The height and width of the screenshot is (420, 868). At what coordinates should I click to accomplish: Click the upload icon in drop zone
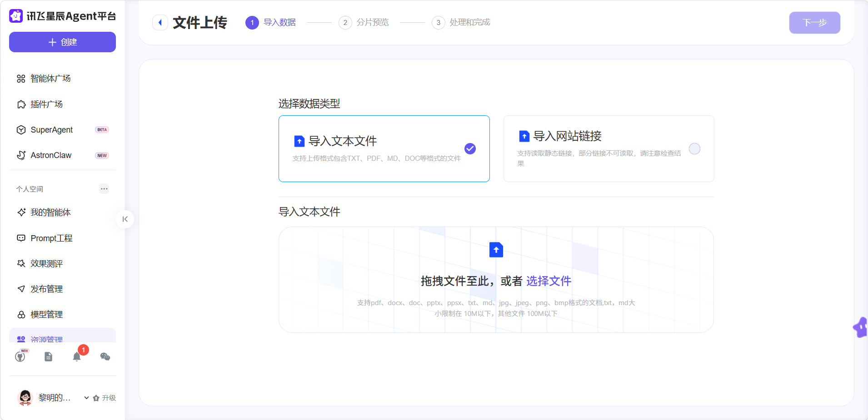tap(496, 250)
